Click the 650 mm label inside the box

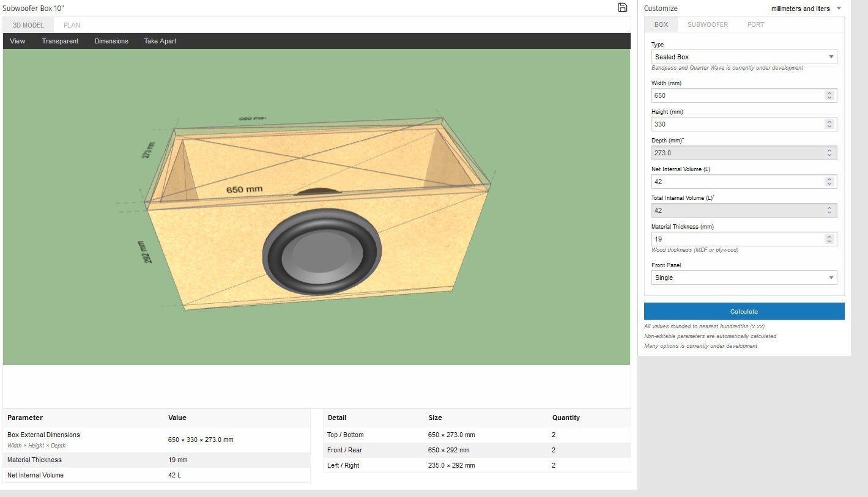click(x=245, y=190)
